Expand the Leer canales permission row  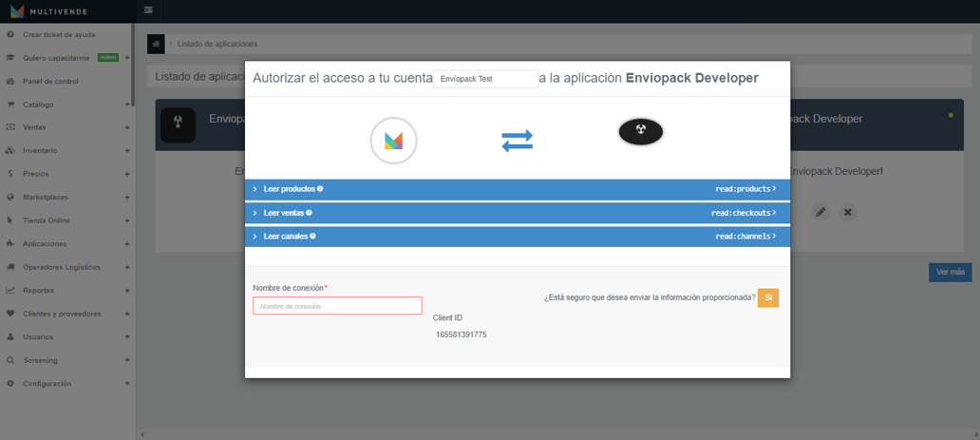[518, 237]
